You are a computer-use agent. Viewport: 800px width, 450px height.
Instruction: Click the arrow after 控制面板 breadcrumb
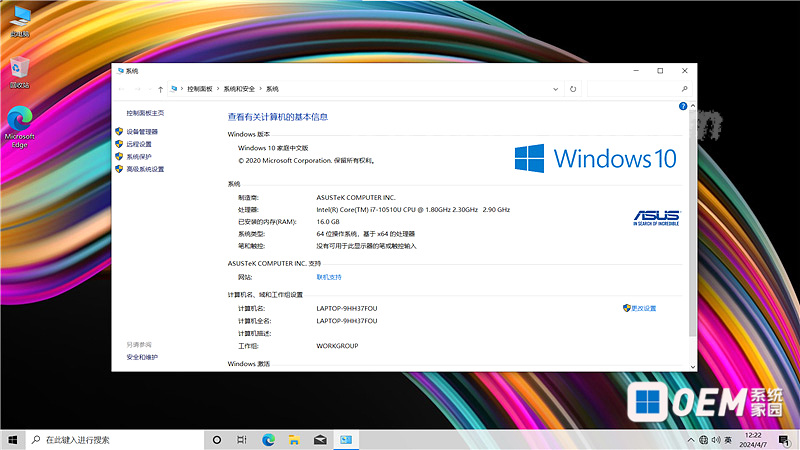[218, 89]
